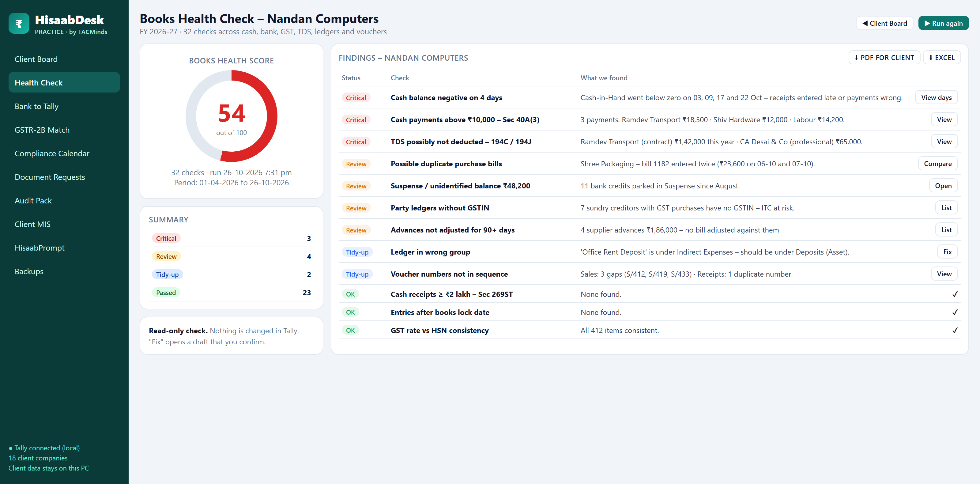
Task: Click Tidy-up badge in Summary panel
Action: tap(167, 274)
